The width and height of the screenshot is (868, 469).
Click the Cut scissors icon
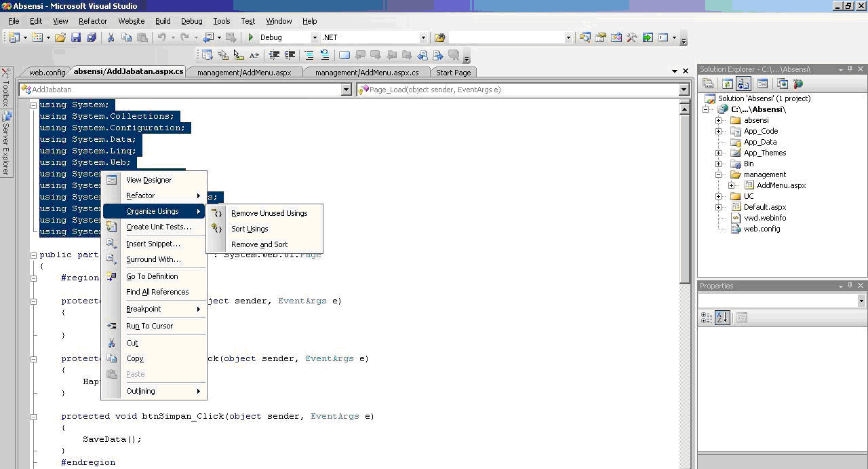(111, 37)
